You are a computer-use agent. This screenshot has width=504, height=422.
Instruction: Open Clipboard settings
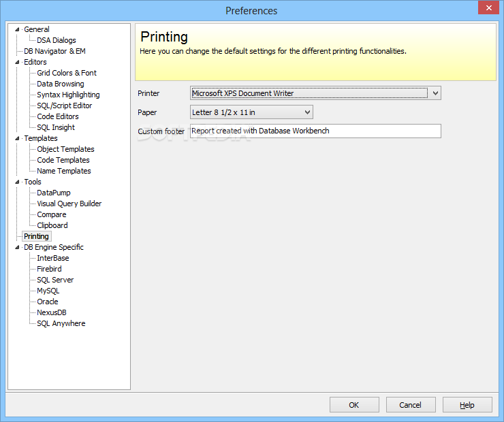click(52, 226)
